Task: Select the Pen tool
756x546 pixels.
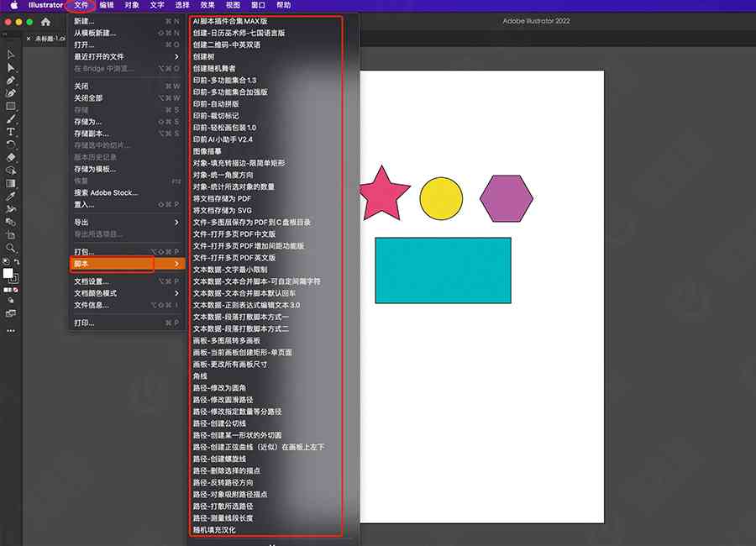Action: pos(11,81)
